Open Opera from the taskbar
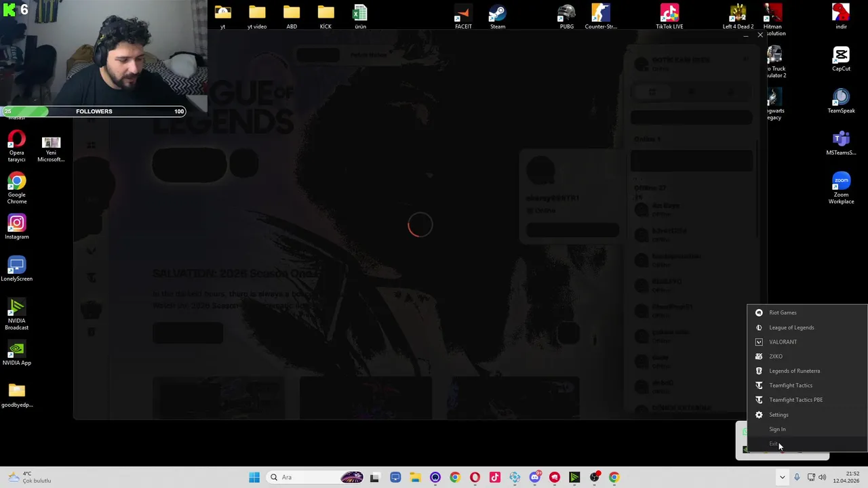This screenshot has width=868, height=488. (x=475, y=477)
